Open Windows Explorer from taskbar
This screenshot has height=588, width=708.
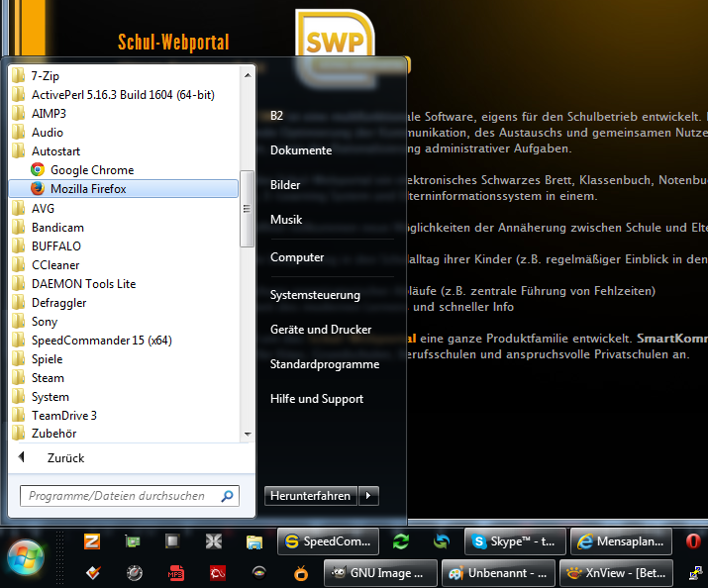click(254, 541)
